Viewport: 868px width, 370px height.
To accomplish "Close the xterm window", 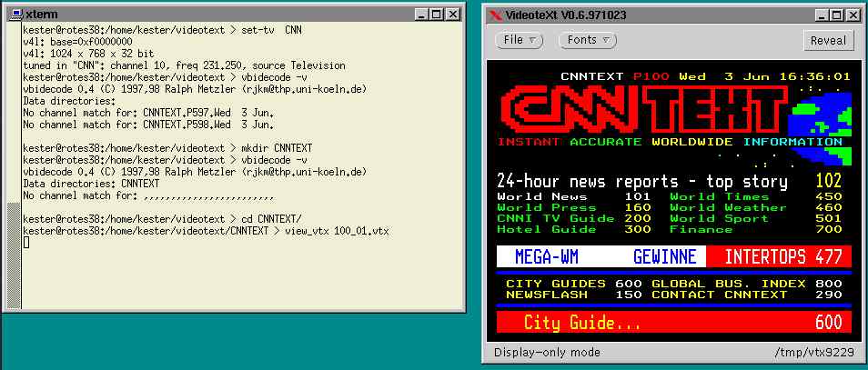I will (x=452, y=15).
